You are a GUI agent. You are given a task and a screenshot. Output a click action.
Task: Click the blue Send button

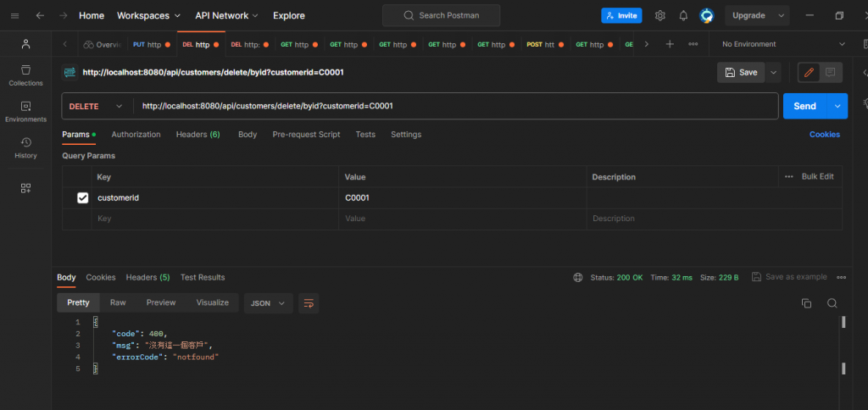coord(805,106)
